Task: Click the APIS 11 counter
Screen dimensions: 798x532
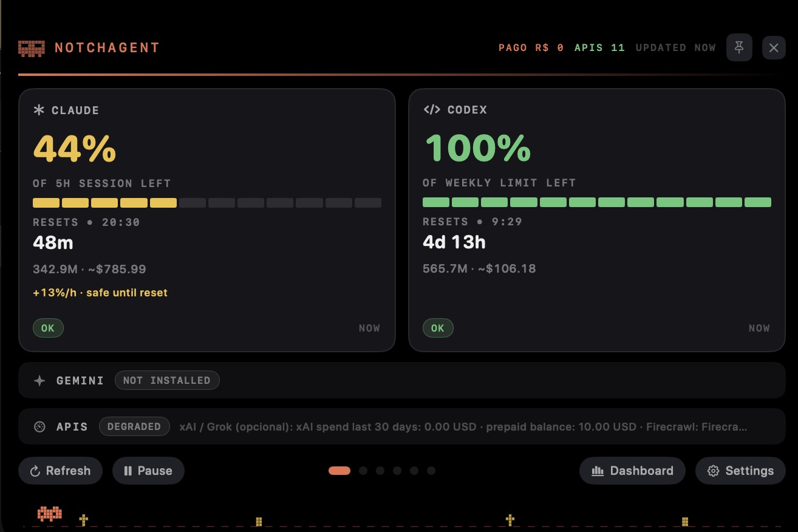Action: pyautogui.click(x=599, y=47)
